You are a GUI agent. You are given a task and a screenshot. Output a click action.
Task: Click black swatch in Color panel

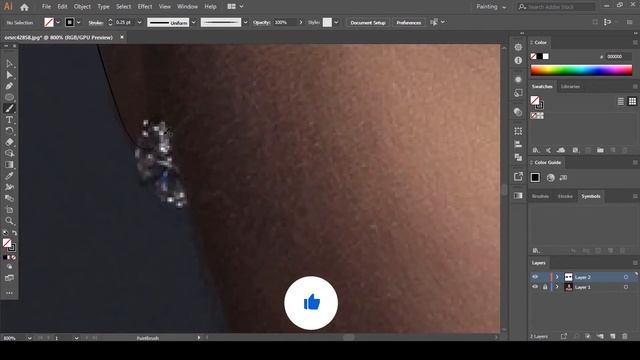coord(539,56)
